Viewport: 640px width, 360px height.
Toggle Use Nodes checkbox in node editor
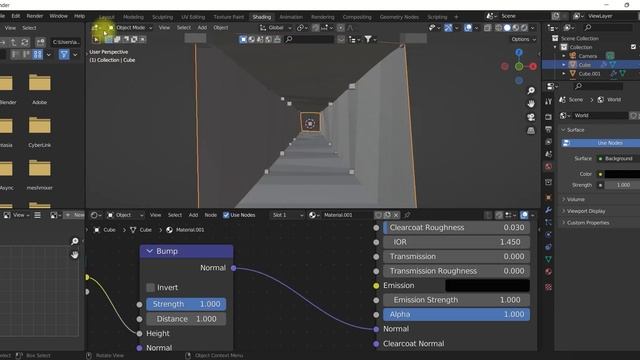coord(226,215)
